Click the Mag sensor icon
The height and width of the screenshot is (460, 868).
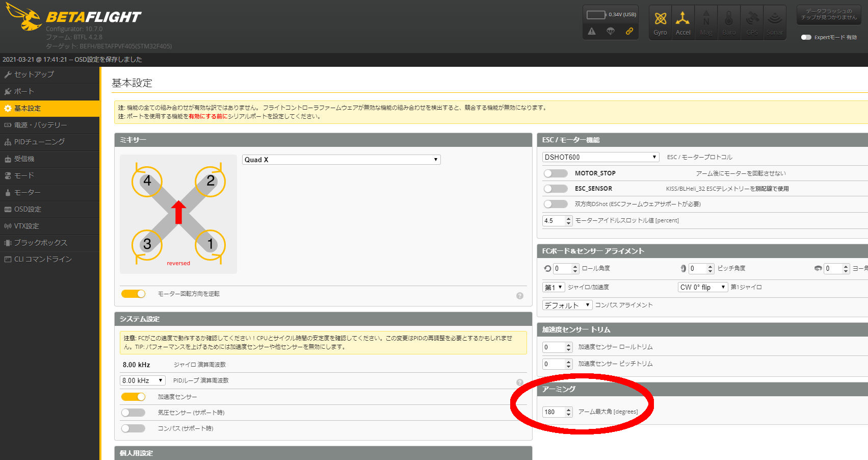[x=706, y=23]
